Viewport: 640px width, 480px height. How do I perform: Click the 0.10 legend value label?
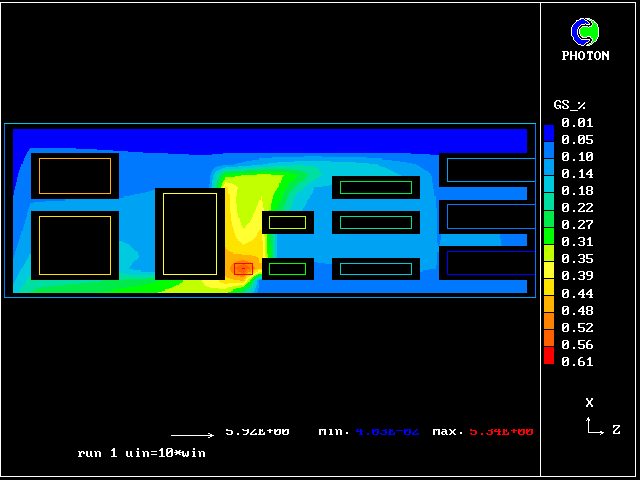[x=578, y=157]
